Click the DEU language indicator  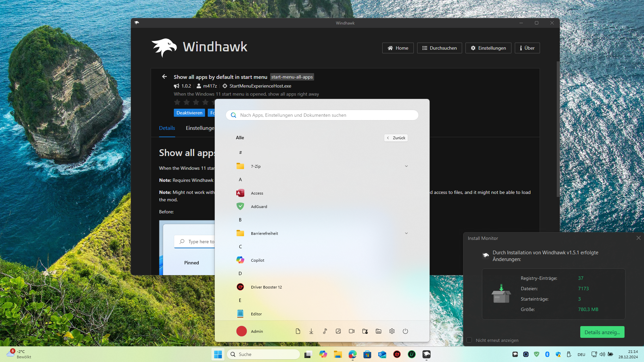coord(581,355)
